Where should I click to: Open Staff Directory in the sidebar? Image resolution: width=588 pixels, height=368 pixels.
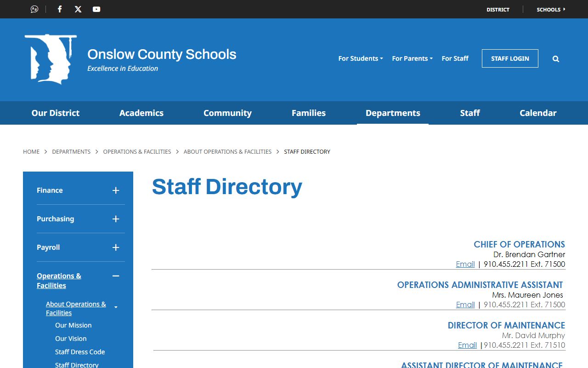[77, 365]
